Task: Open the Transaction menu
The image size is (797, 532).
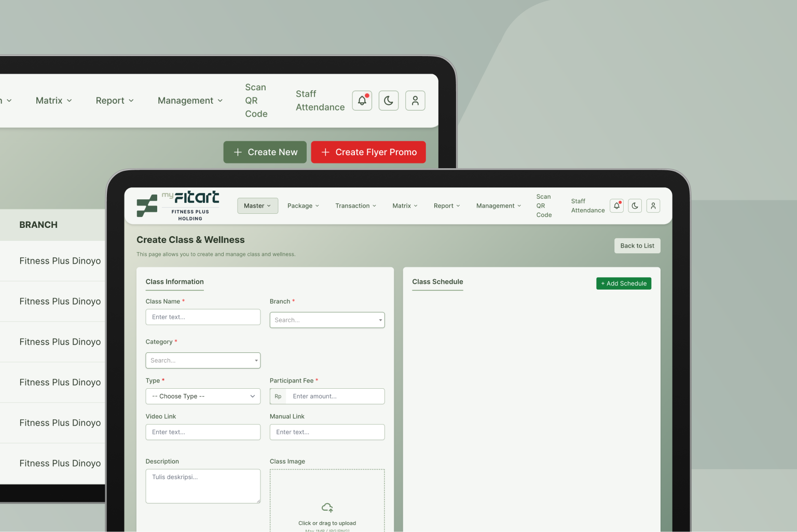Action: 355,206
